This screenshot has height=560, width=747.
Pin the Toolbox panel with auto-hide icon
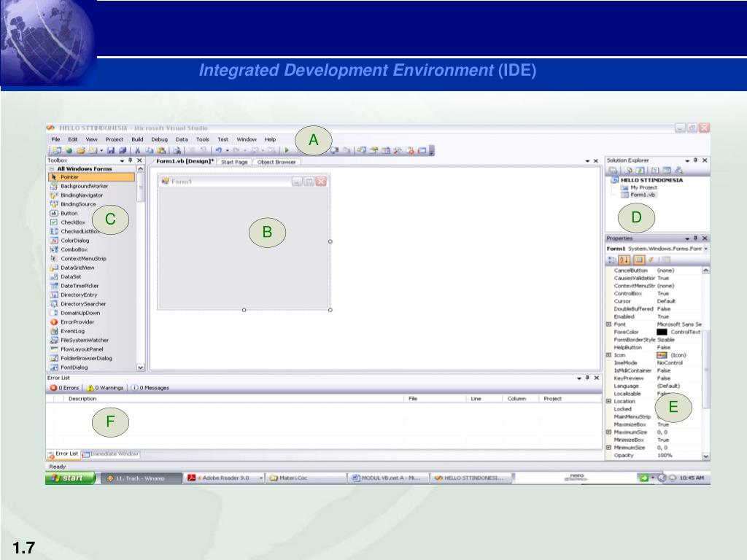pyautogui.click(x=131, y=160)
